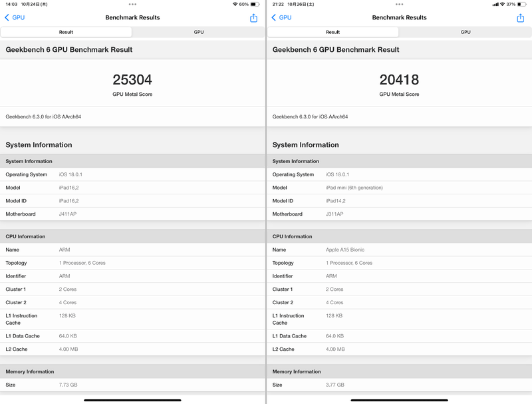Select memory size 7.73 GB

tap(68, 385)
